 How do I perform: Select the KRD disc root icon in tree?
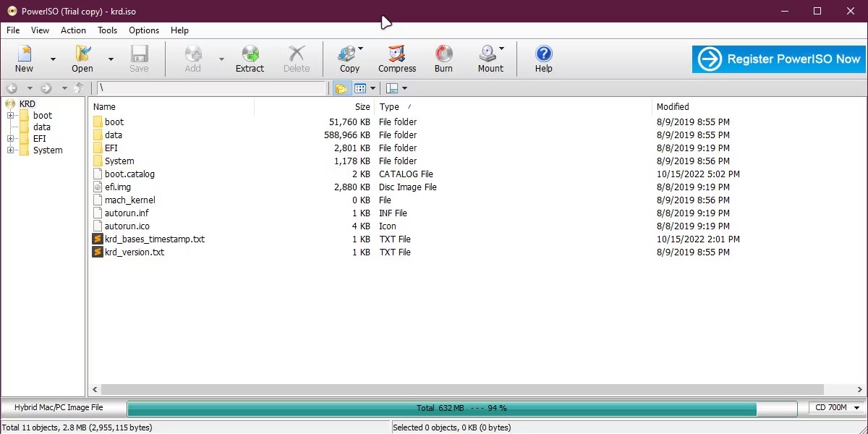(x=10, y=103)
